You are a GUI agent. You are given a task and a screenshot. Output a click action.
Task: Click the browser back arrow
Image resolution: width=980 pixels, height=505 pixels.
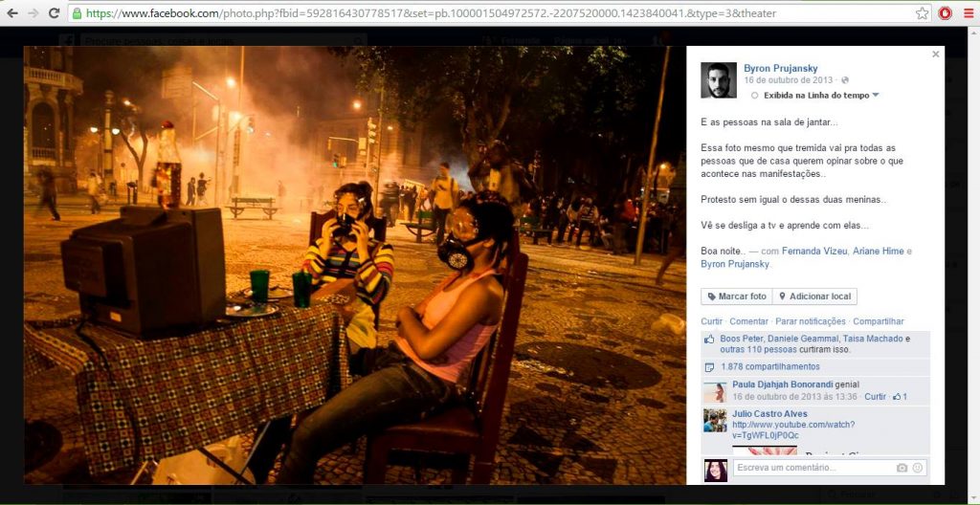[x=11, y=13]
